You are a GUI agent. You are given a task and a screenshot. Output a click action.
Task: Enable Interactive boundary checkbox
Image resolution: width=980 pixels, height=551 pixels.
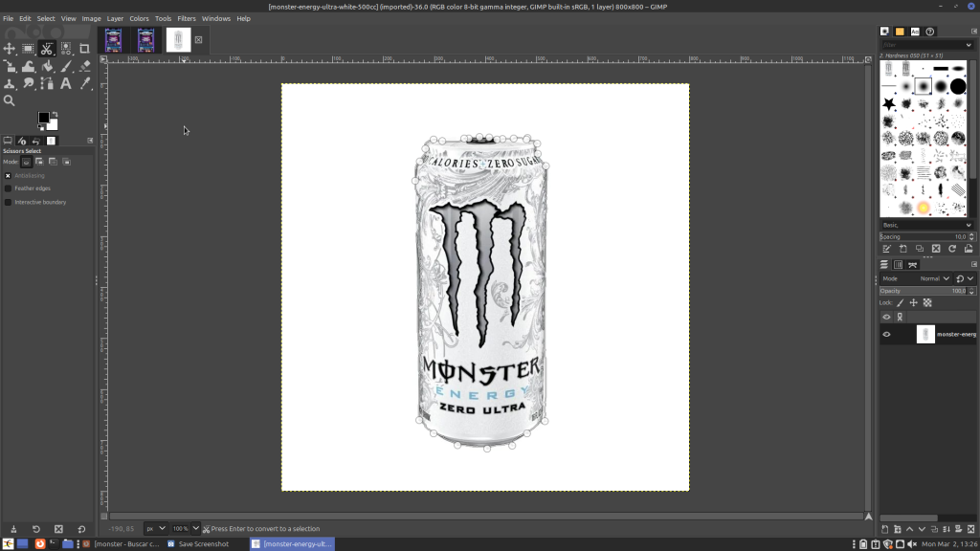coord(9,202)
